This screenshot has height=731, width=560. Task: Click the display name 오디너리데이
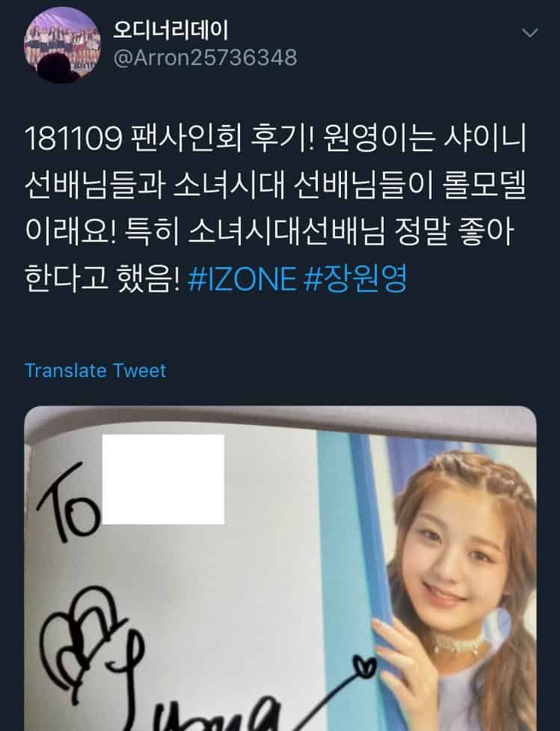170,29
